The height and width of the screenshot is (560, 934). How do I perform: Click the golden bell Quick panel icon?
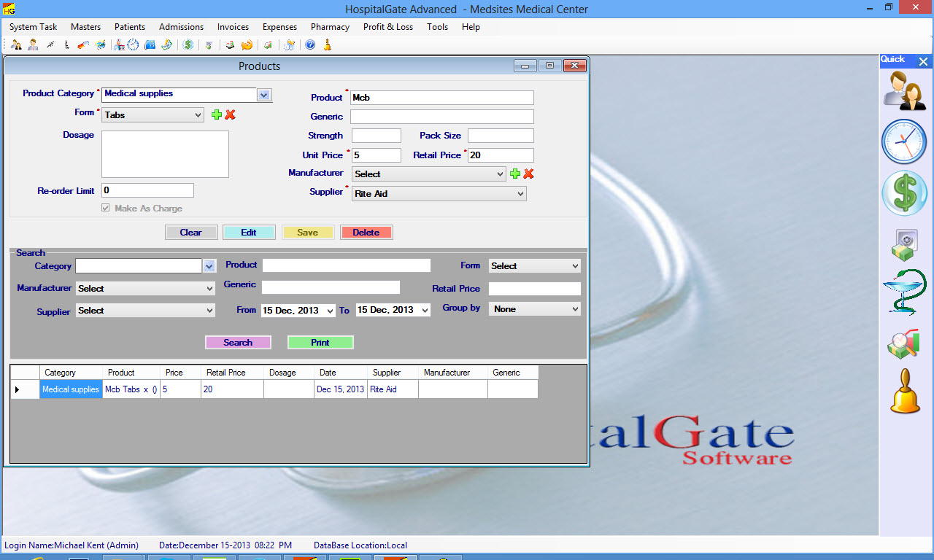pyautogui.click(x=905, y=392)
